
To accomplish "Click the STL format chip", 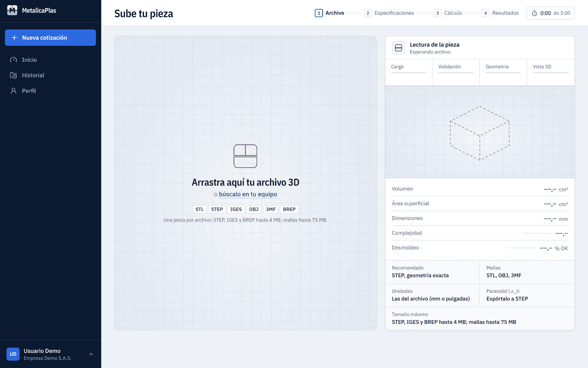I will click(200, 209).
